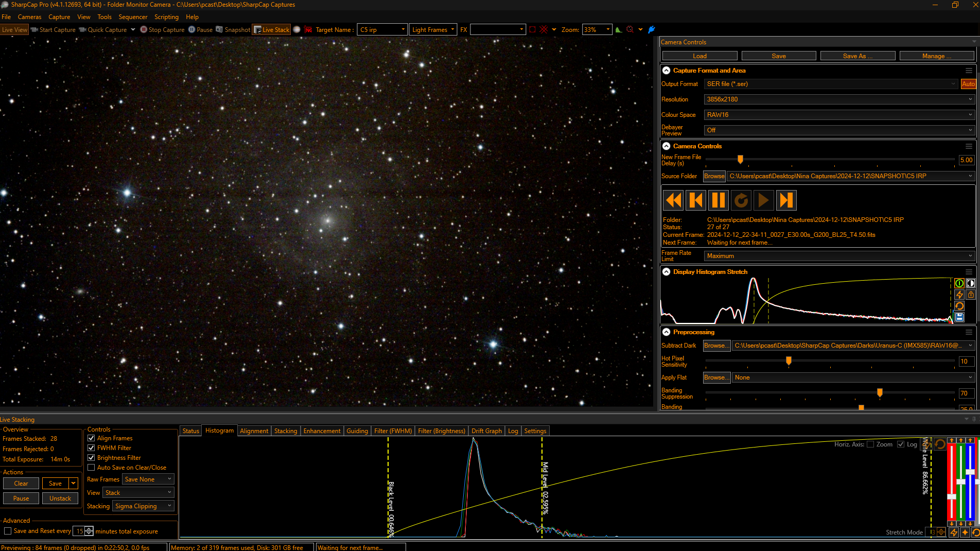Enable the green display stretch power icon
The image size is (980, 551).
click(x=959, y=283)
